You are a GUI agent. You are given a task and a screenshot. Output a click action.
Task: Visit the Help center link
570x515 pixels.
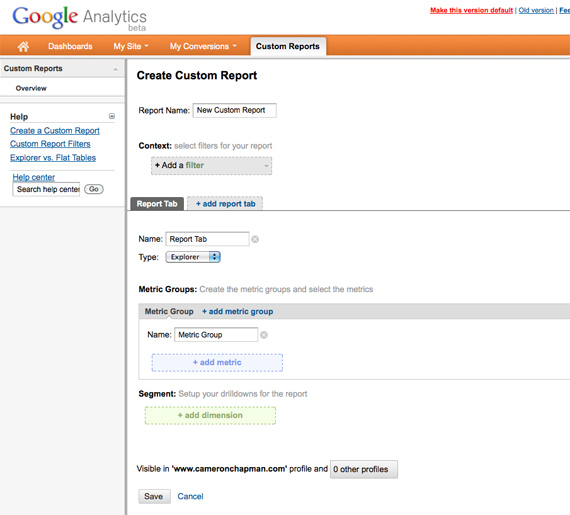tap(34, 177)
